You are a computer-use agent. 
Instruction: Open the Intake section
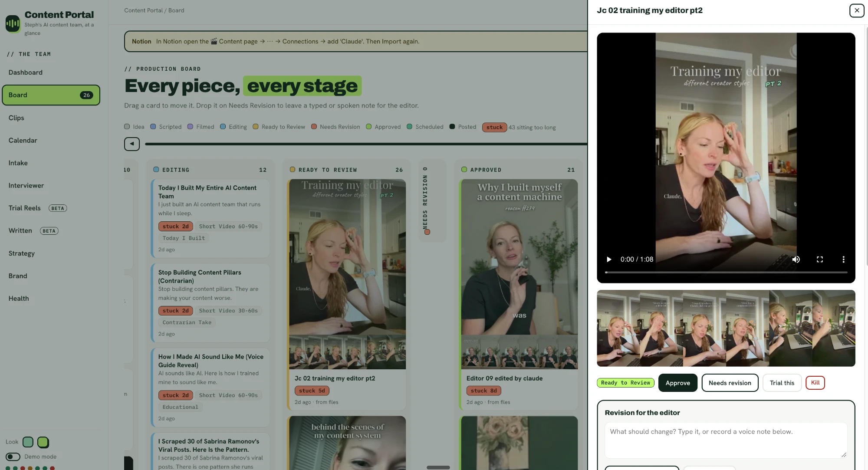tap(51, 163)
